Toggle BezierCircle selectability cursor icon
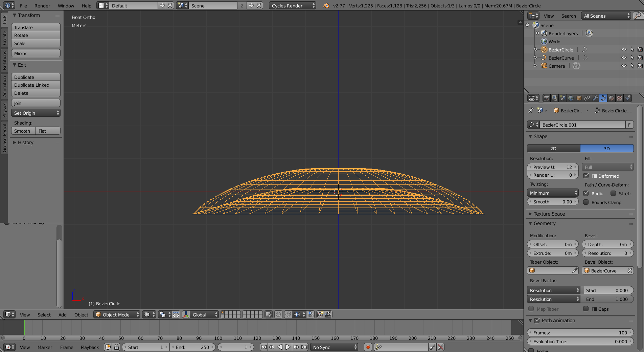This screenshot has width=644, height=352. tap(632, 49)
